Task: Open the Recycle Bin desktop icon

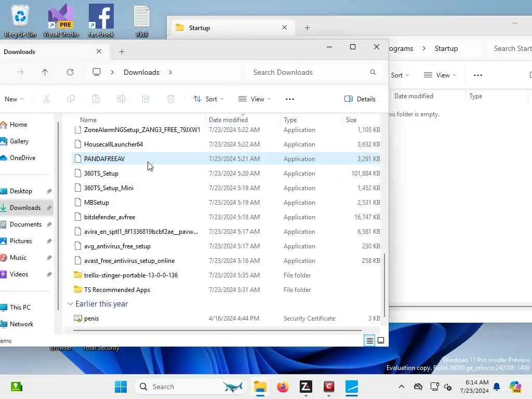Action: (x=20, y=20)
